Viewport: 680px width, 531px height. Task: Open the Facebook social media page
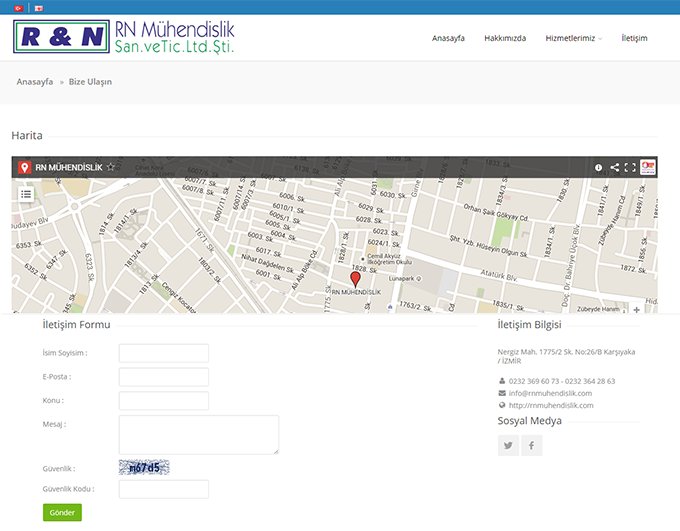click(x=532, y=446)
